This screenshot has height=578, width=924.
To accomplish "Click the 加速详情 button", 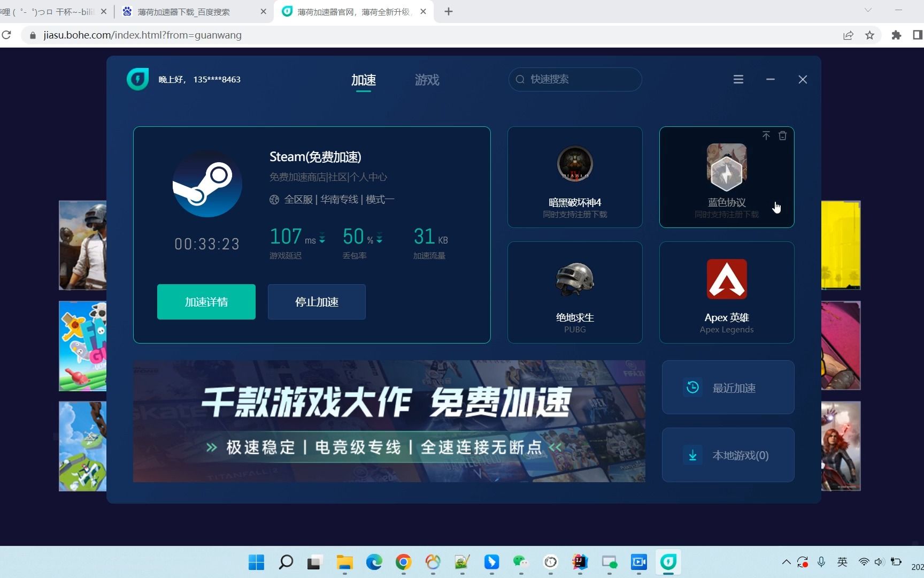I will click(206, 302).
